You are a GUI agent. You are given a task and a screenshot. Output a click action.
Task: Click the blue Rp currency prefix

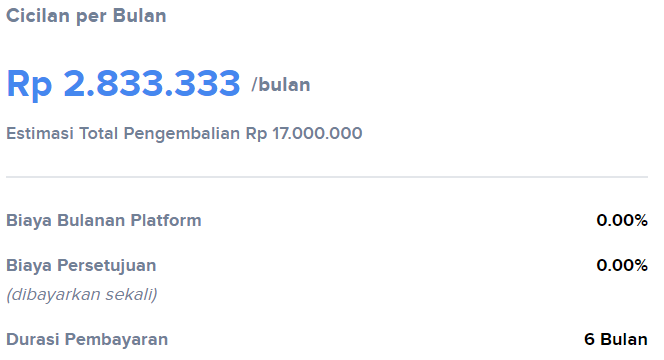[29, 85]
